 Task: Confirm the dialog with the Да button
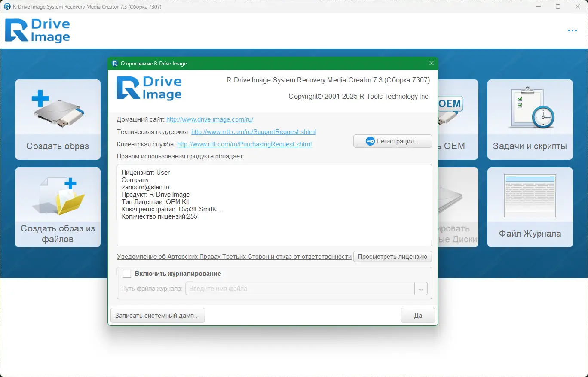tap(418, 316)
